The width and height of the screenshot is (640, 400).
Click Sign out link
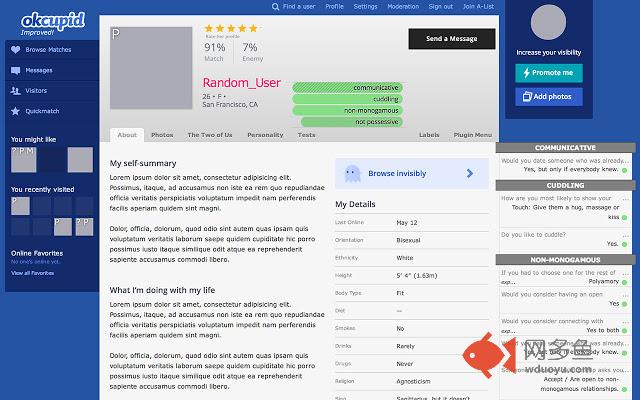pos(441,7)
